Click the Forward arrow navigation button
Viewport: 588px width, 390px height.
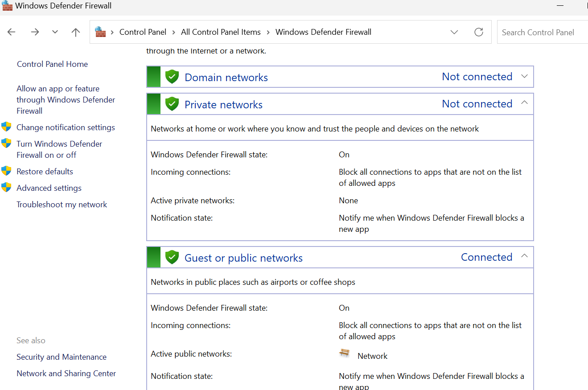pos(35,32)
